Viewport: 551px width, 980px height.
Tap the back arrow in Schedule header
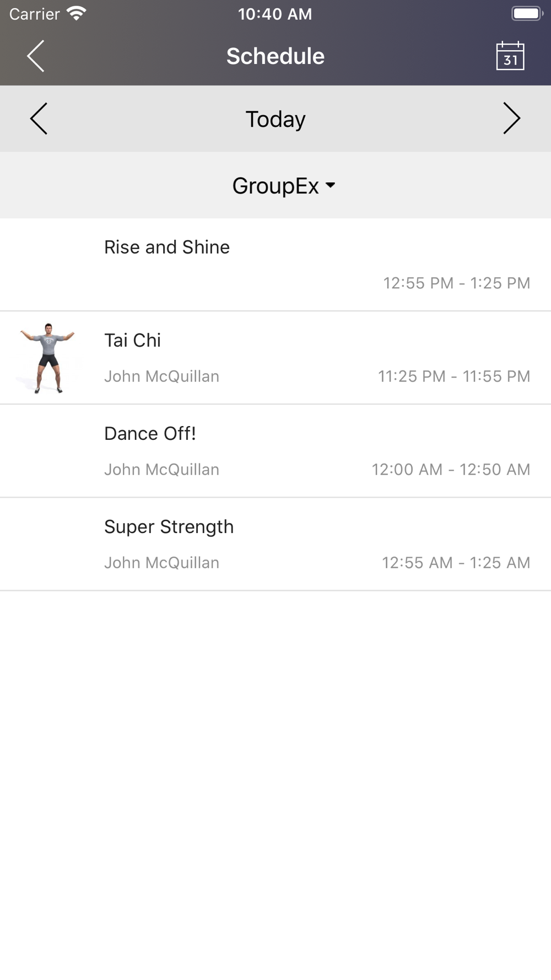pos(36,56)
